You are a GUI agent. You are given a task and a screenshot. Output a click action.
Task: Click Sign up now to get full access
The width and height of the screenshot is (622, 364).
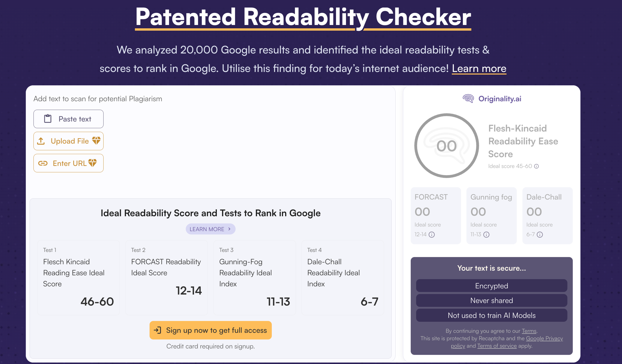point(211,330)
